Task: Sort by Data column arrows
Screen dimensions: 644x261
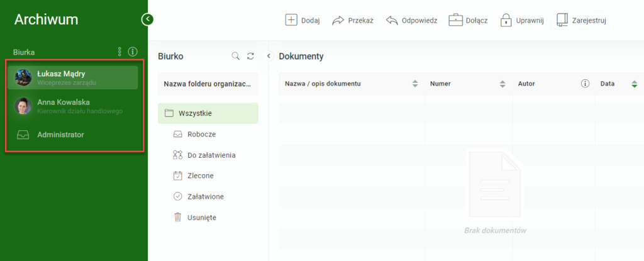Action: pos(635,84)
